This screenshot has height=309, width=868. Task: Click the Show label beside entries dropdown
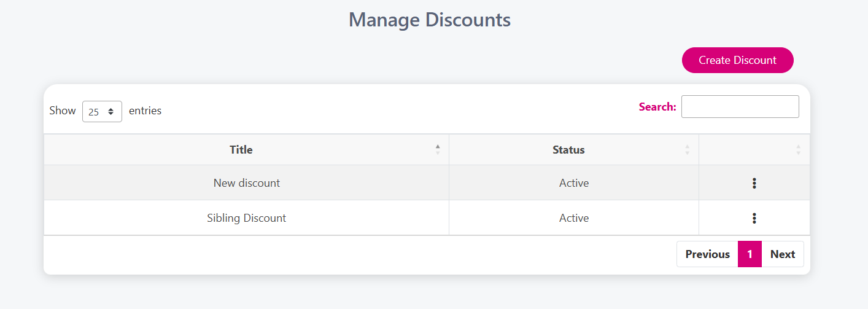tap(63, 111)
